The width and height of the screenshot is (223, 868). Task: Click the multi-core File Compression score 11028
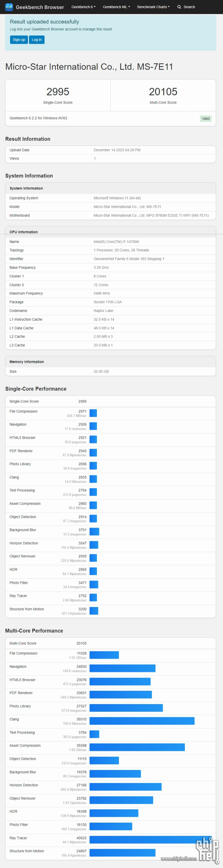tap(82, 653)
